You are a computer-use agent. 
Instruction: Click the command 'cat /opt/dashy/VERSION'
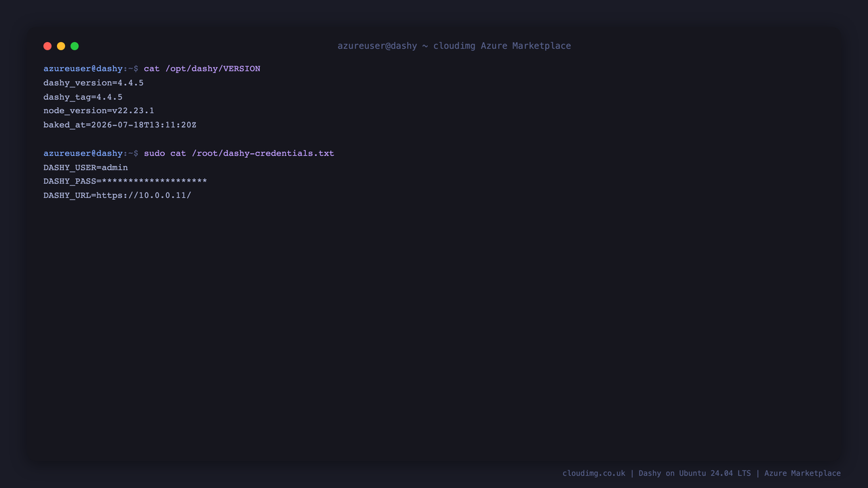coord(202,68)
